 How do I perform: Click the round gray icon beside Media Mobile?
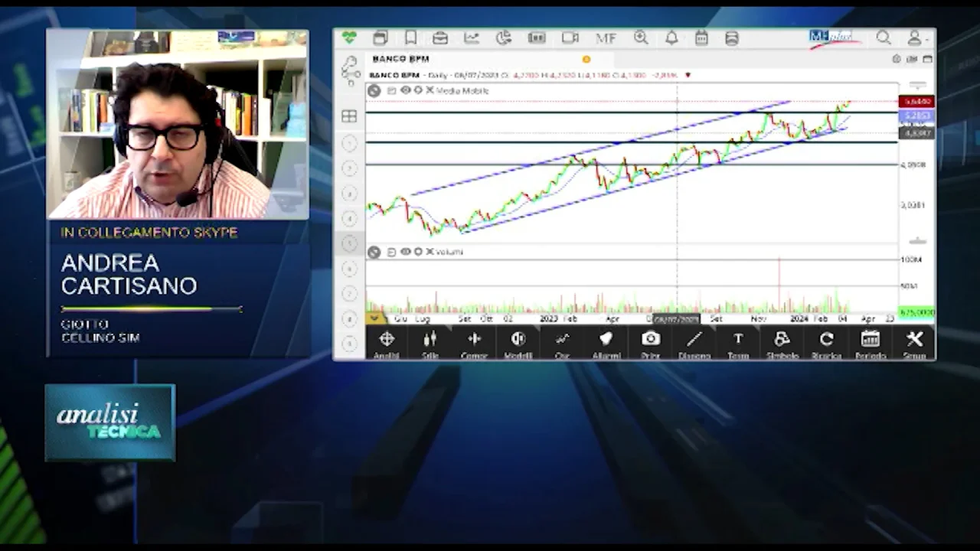point(374,90)
